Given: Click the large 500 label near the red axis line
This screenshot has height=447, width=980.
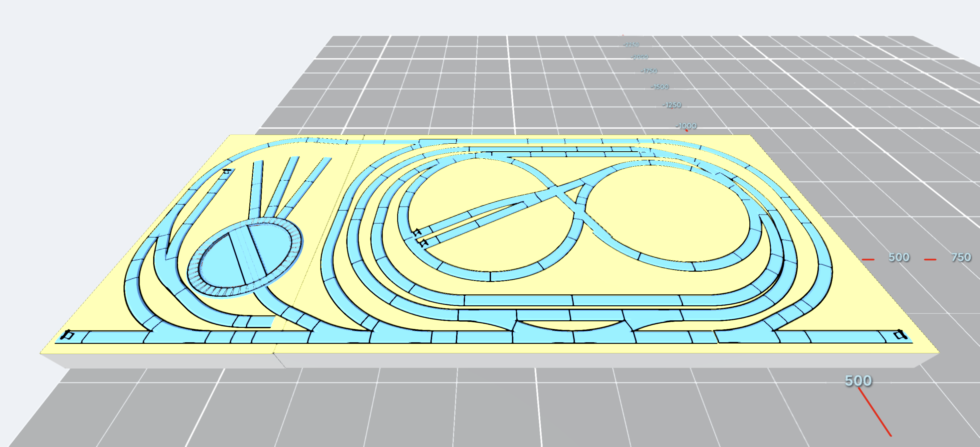Looking at the screenshot, I should (858, 380).
